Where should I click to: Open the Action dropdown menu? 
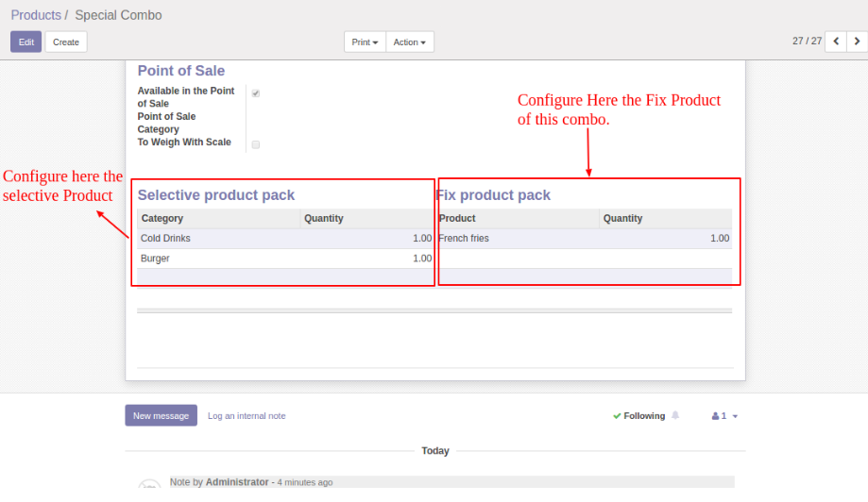410,42
